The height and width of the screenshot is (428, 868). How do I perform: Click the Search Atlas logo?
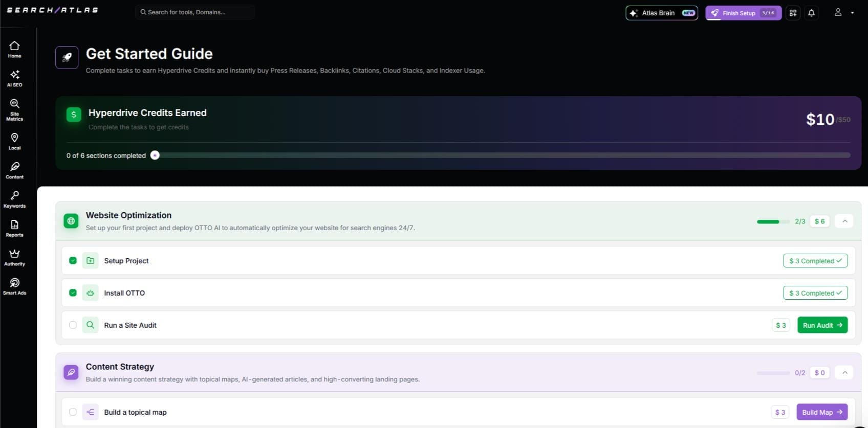(x=52, y=10)
